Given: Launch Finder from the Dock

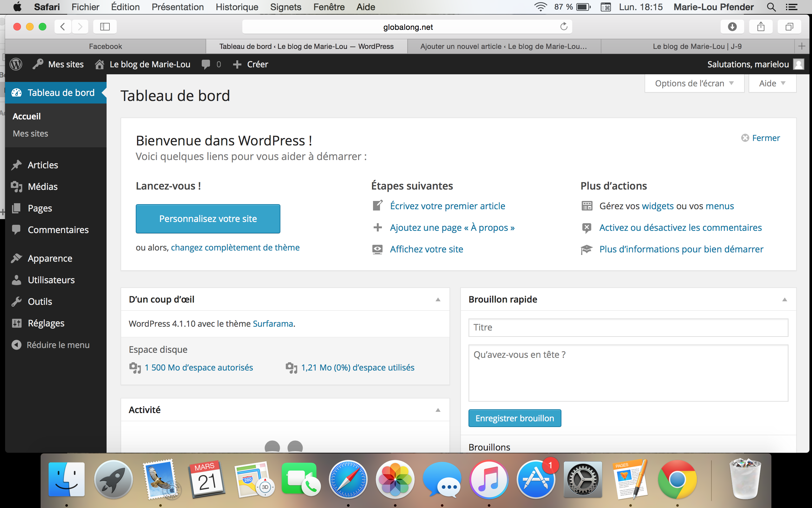Looking at the screenshot, I should coord(66,479).
